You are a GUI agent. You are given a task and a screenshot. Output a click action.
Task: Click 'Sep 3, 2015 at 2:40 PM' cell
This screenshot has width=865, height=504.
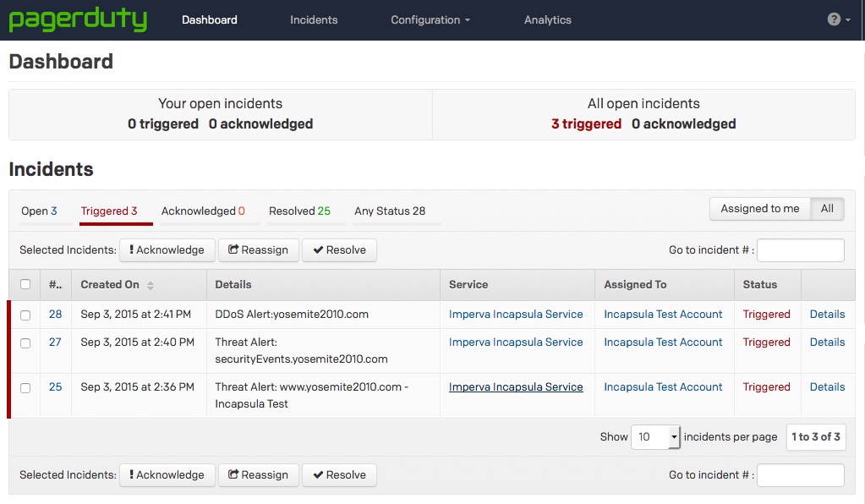137,342
